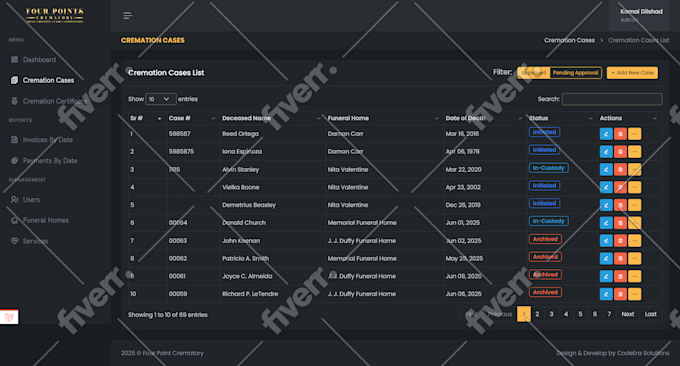Edit case 00062 for Patricia A. Smith

click(x=606, y=258)
